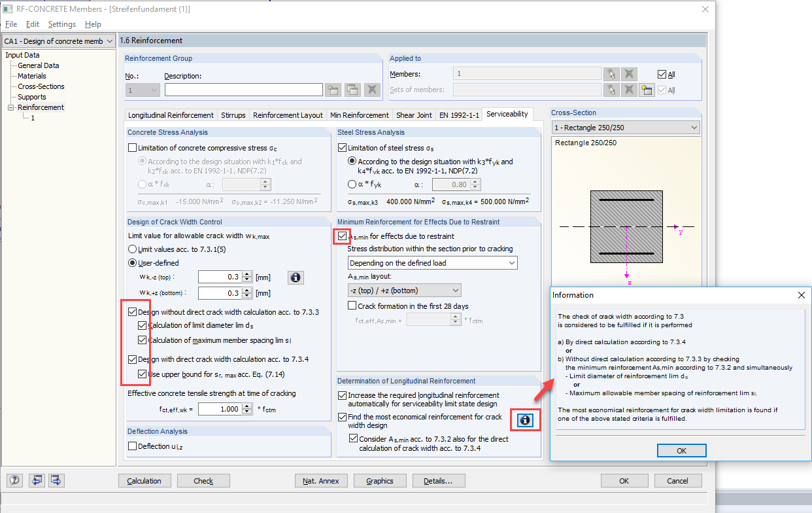Switch to EN 1992-1-1 tab
812x513 pixels.
[x=458, y=115]
